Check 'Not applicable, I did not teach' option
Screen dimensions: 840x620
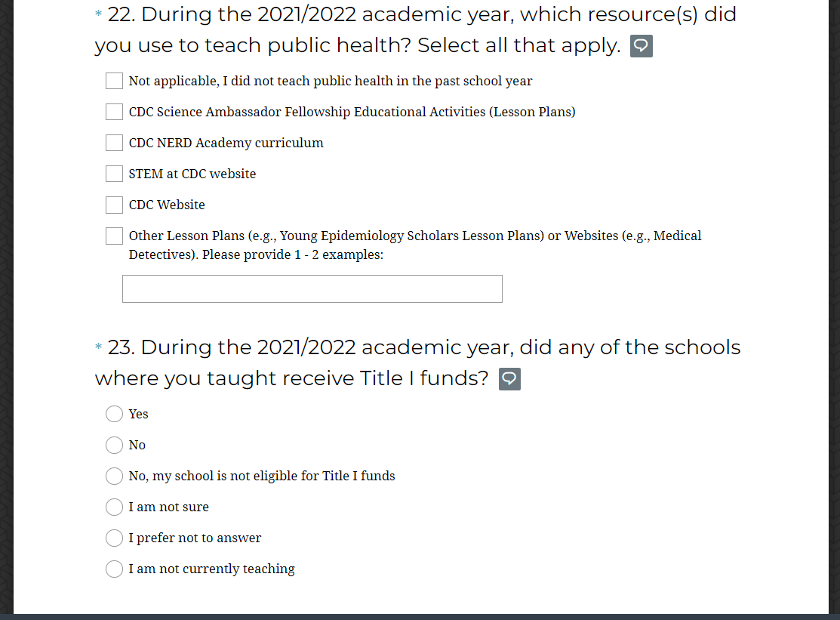tap(114, 81)
